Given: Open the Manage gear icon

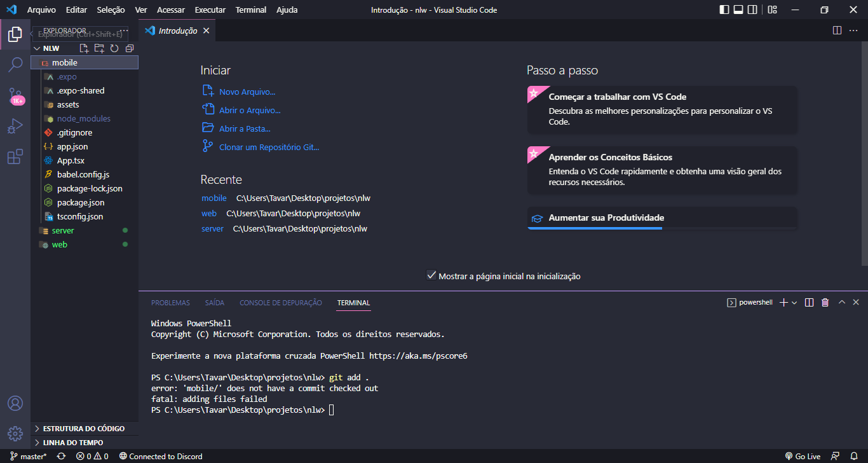Looking at the screenshot, I should tap(15, 434).
